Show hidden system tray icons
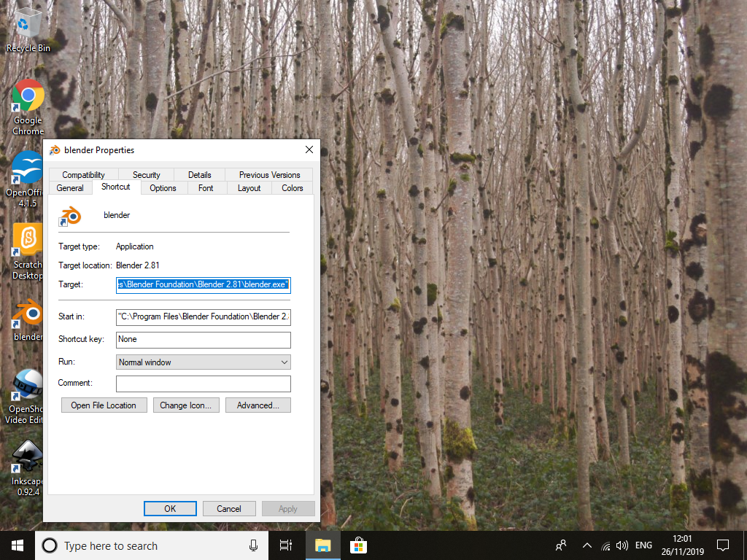 (x=587, y=545)
